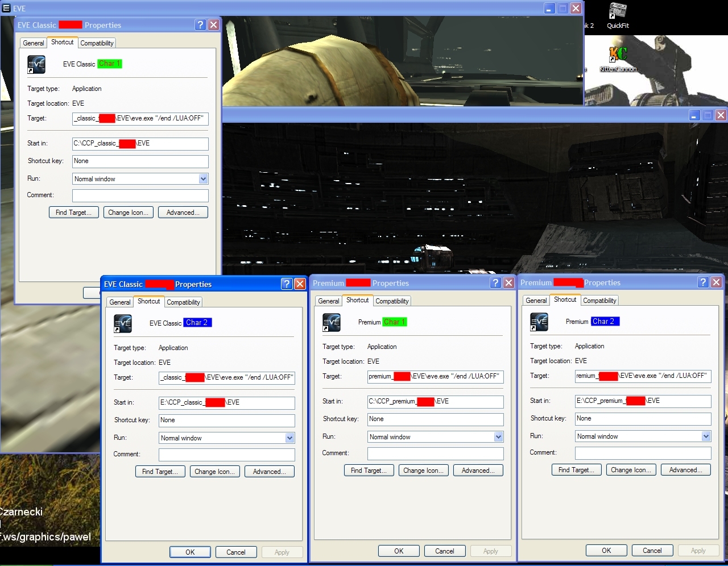Screen dimensions: 728x566
Task: Open Compatibility tab in Classic Char 2 dialog
Action: [x=183, y=302]
